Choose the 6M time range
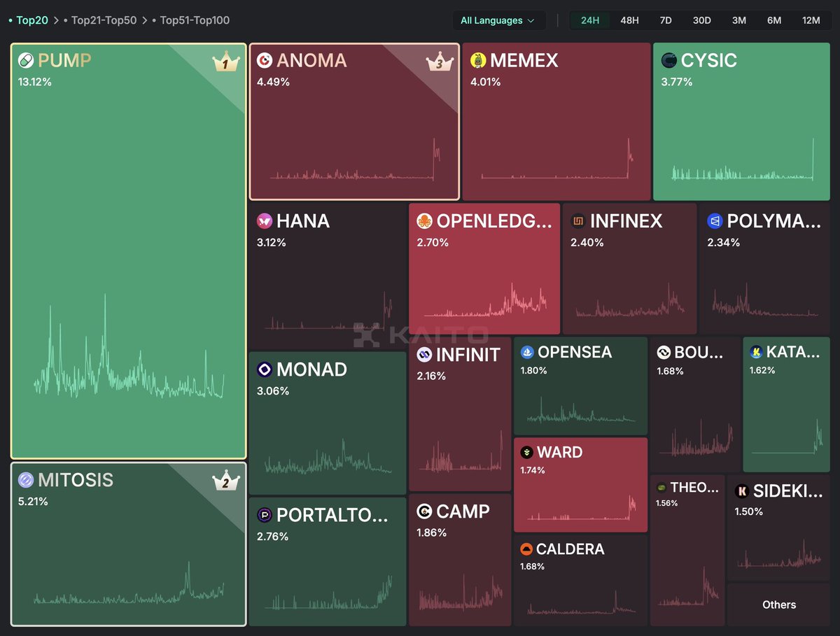Image resolution: width=840 pixels, height=636 pixels. point(774,20)
